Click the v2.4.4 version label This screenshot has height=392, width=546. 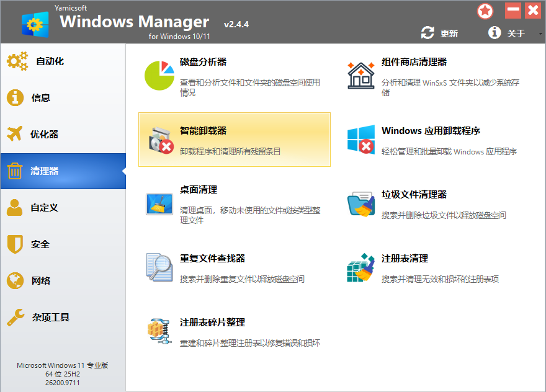point(236,24)
